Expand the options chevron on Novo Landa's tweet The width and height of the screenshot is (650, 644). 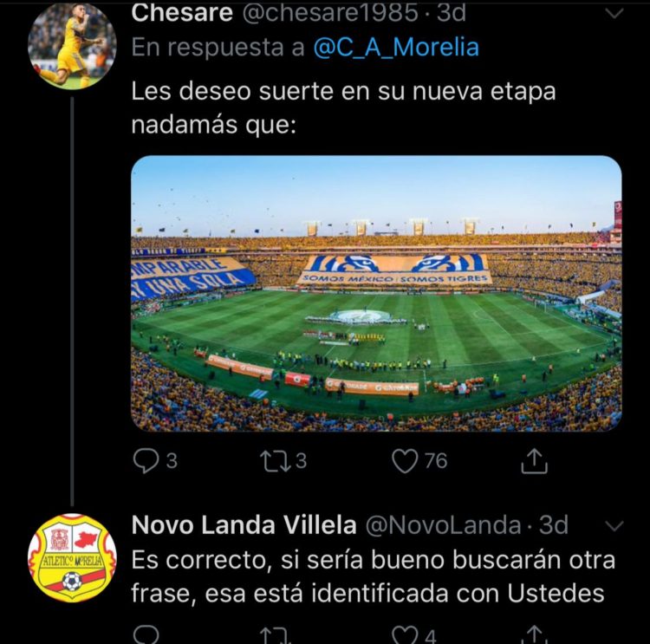pyautogui.click(x=613, y=526)
